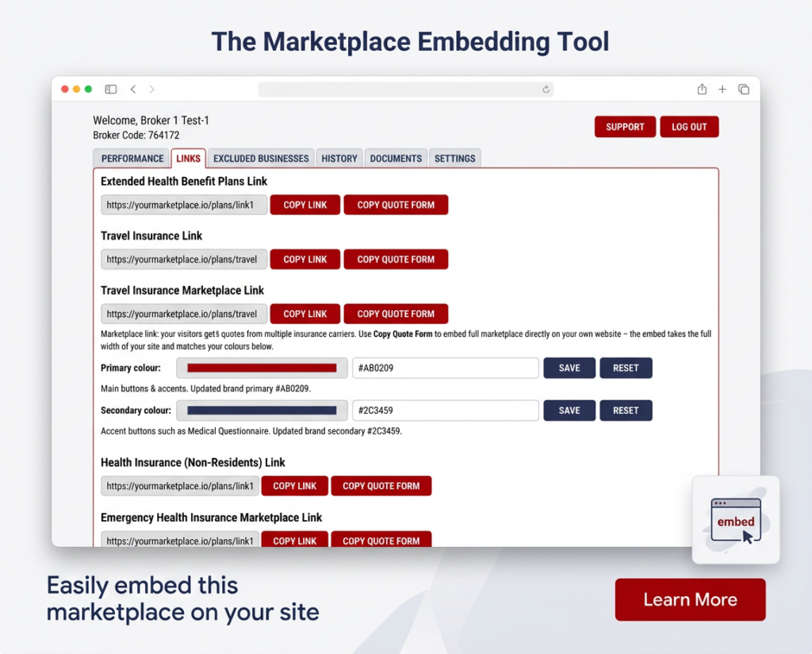Viewport: 812px width, 654px height.
Task: Show the tab overview icon
Action: [x=744, y=89]
